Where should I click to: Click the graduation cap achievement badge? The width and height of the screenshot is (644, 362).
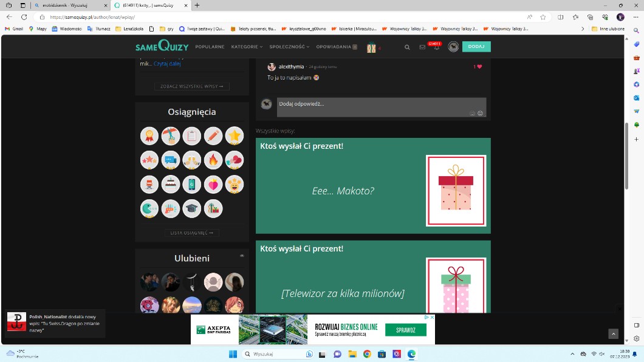[192, 208]
